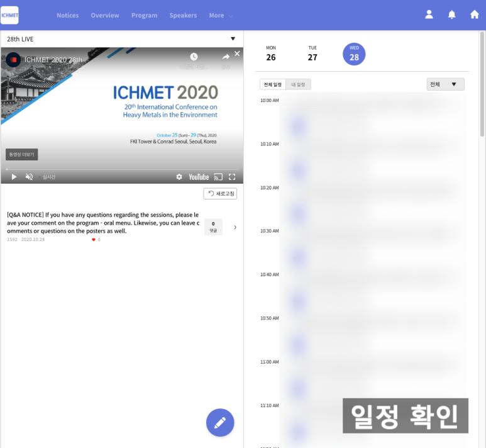Unmute the video audio
The height and width of the screenshot is (448, 486).
pyautogui.click(x=29, y=177)
